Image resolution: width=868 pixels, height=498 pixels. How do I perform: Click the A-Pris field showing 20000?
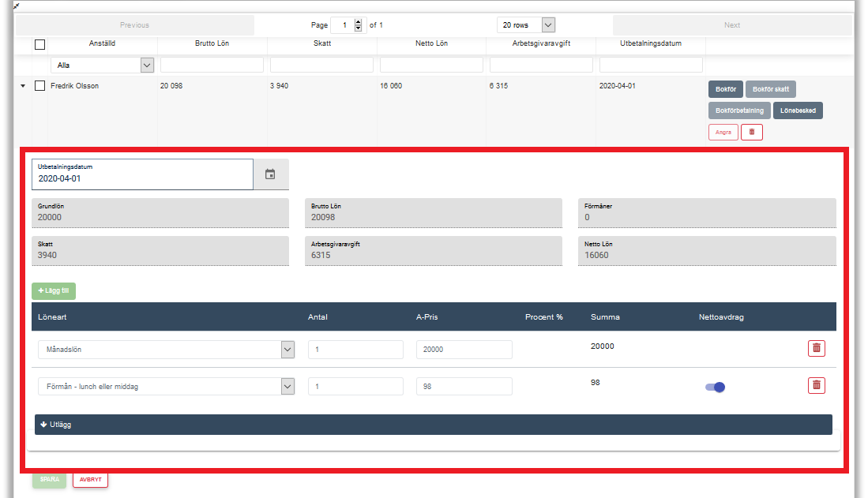pyautogui.click(x=464, y=350)
